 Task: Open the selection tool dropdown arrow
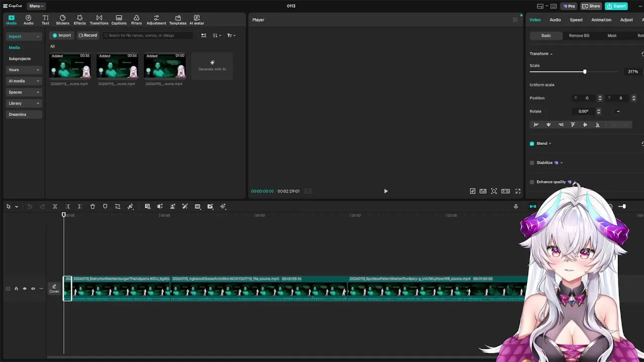point(16,207)
